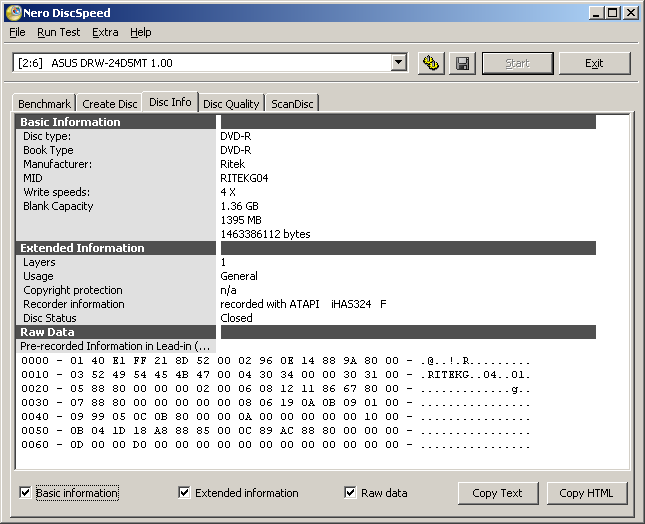Viewport: 645px width, 524px height.
Task: Open the Help menu
Action: [141, 32]
